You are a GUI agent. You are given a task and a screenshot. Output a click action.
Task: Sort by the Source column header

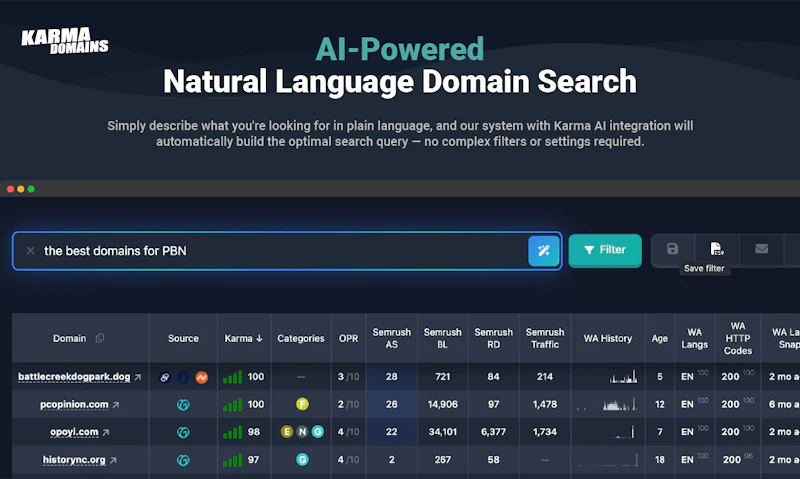(x=183, y=338)
